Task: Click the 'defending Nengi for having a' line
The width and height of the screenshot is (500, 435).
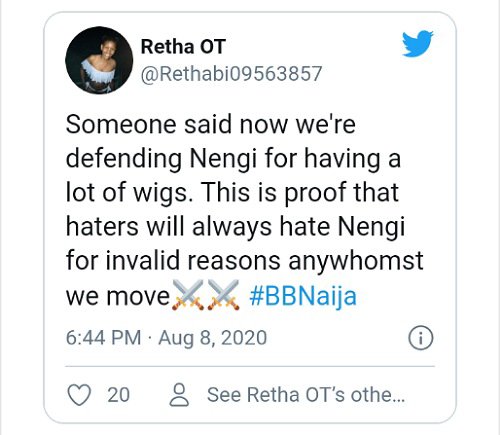Action: tap(233, 159)
